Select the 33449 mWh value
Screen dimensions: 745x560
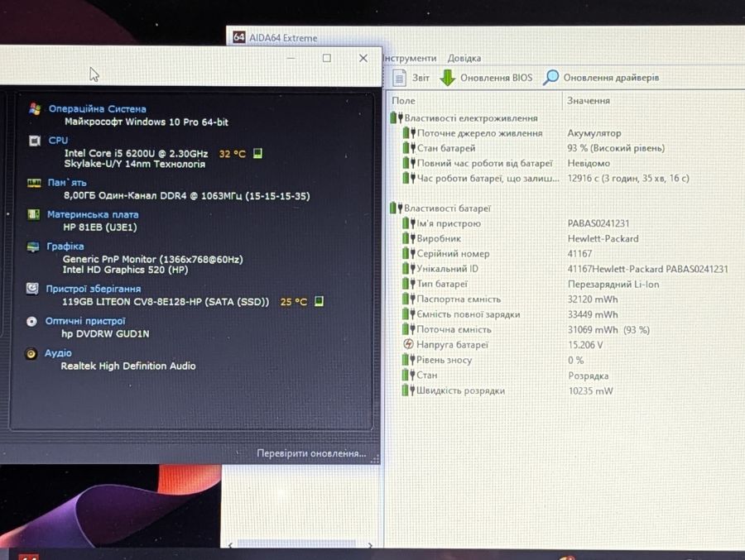point(593,314)
